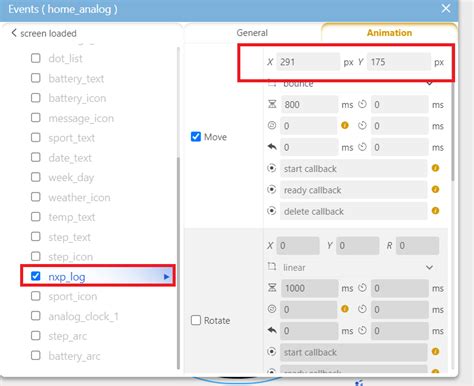This screenshot has height=386, width=474.
Task: Check the sport_text checkbox
Action: 36,138
